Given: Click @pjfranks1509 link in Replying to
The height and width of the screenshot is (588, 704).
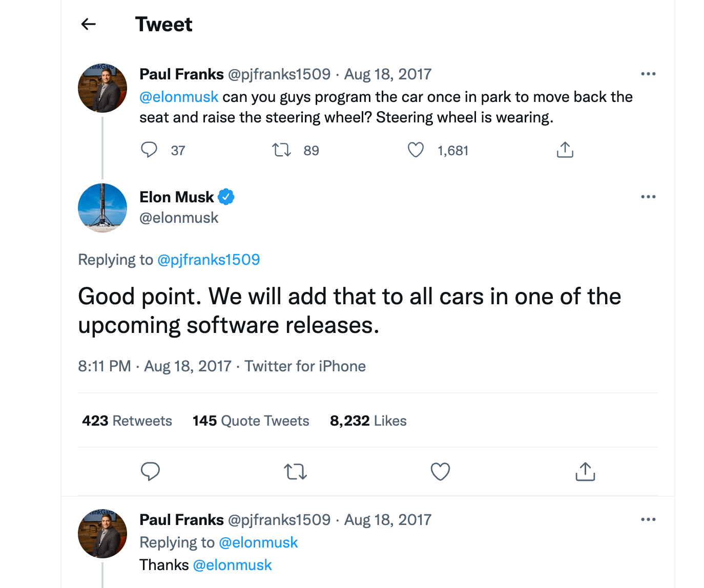Looking at the screenshot, I should [x=209, y=260].
